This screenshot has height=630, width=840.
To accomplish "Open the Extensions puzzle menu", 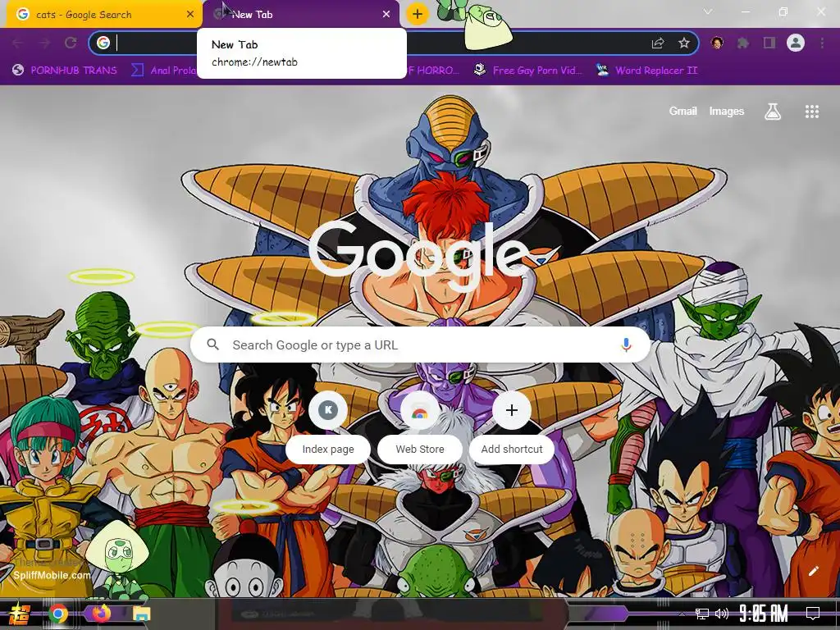I will pos(742,43).
